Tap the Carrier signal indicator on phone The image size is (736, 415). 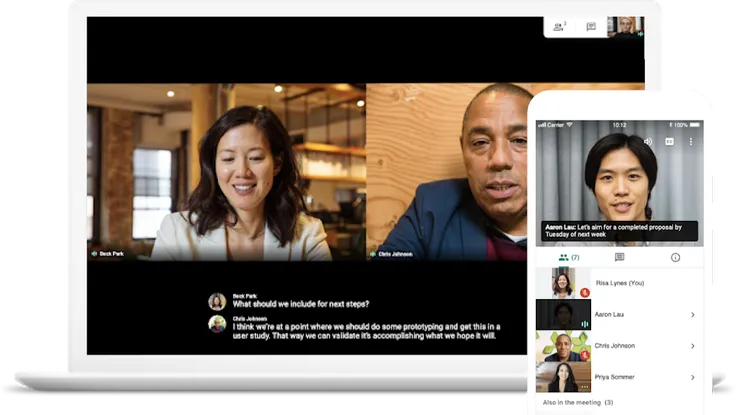(x=551, y=125)
